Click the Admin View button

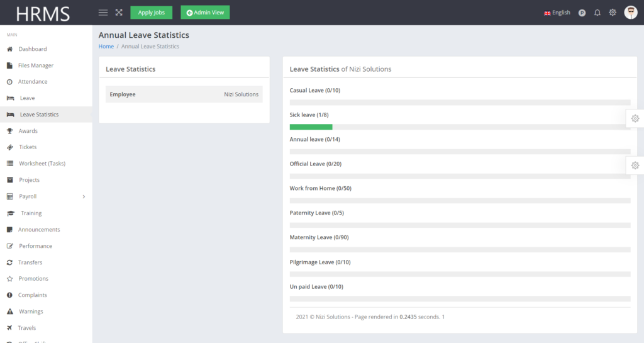tap(205, 13)
